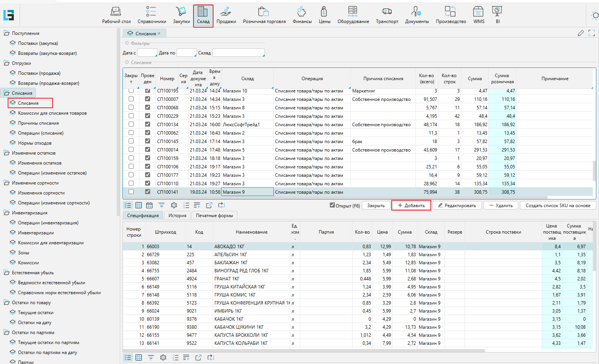
Task: Open the Закупки module in top bar
Action: (x=181, y=15)
